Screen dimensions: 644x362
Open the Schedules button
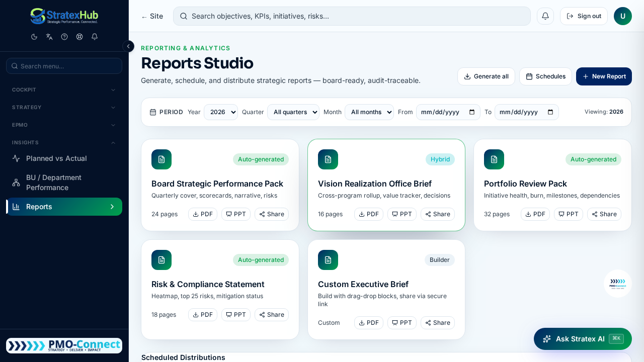click(x=545, y=76)
